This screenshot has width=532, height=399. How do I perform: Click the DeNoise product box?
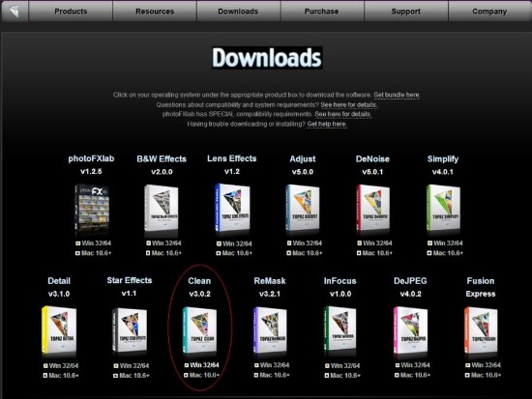(372, 208)
